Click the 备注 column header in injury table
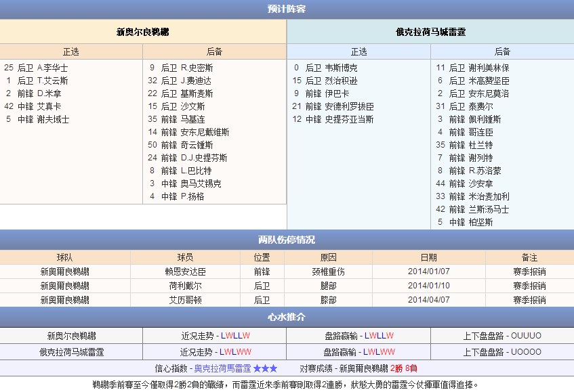Screen dimensions: 574x392 530,257
